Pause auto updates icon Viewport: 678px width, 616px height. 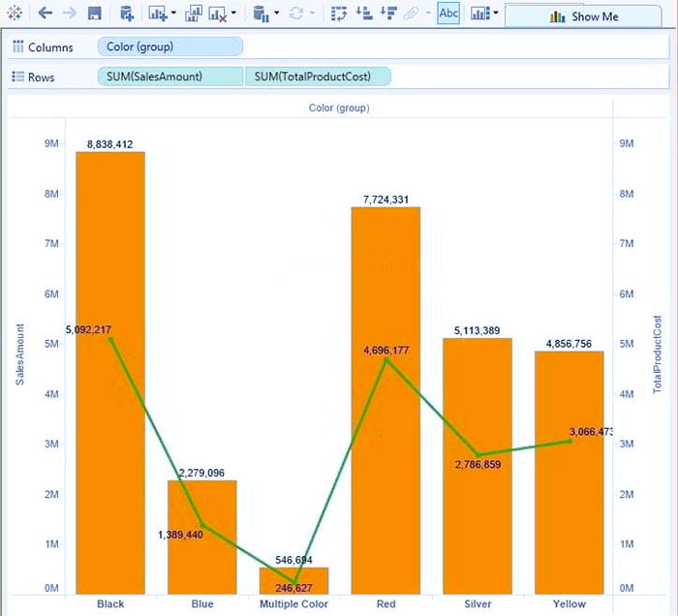[x=261, y=14]
